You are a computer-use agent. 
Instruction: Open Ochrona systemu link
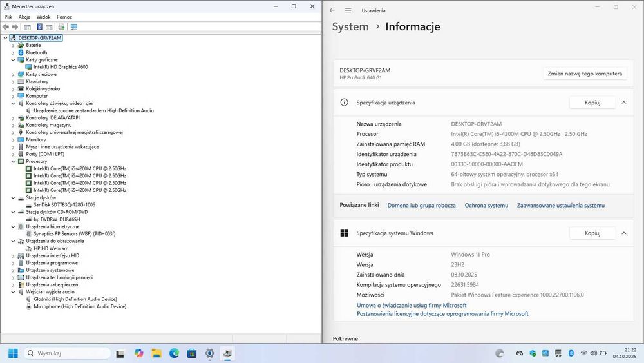pos(486,205)
